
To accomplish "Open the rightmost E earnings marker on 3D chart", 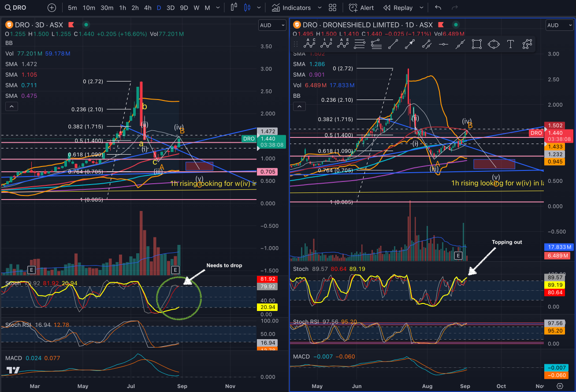I will pos(175,270).
